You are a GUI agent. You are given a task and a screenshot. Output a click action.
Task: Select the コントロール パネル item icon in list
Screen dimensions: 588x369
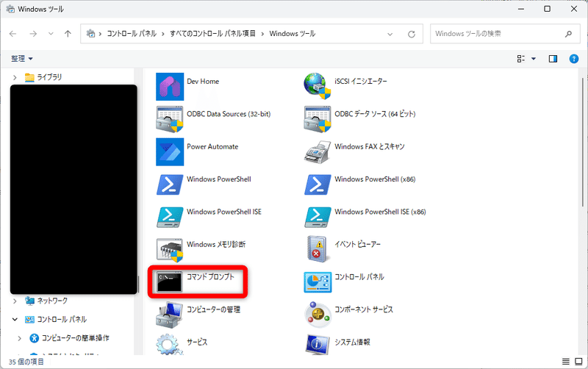pyautogui.click(x=318, y=282)
